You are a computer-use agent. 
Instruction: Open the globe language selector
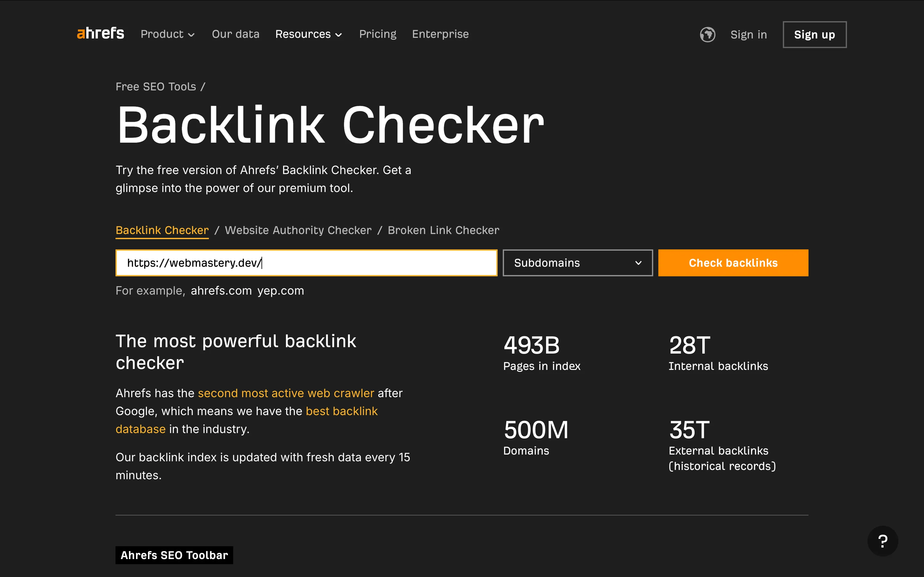click(707, 34)
